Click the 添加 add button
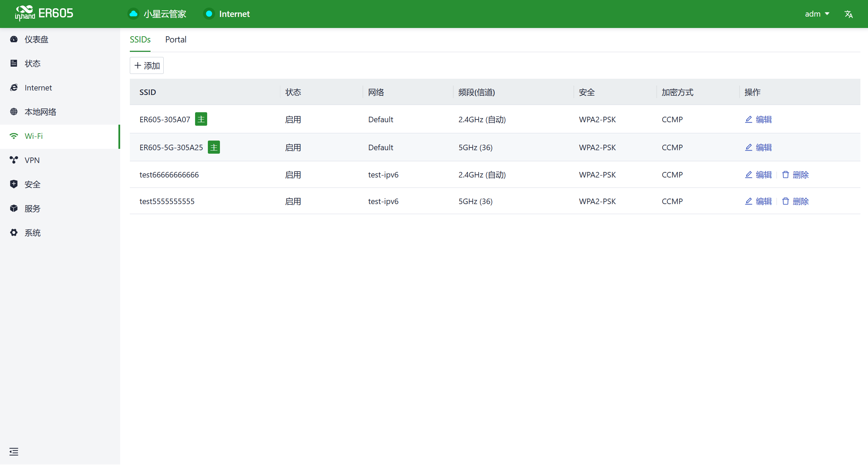 pyautogui.click(x=147, y=65)
